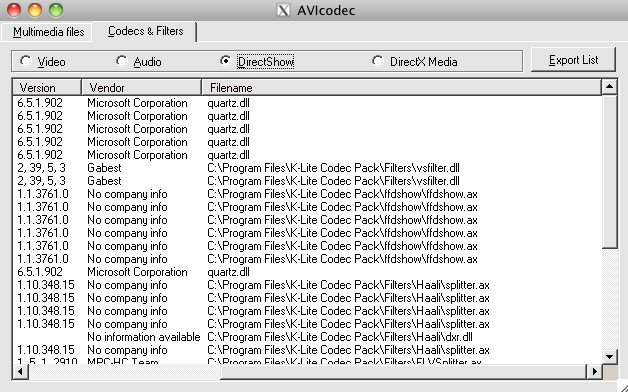Click the horizontal scrollbar left arrow
This screenshot has width=628, height=392.
pos(20,372)
